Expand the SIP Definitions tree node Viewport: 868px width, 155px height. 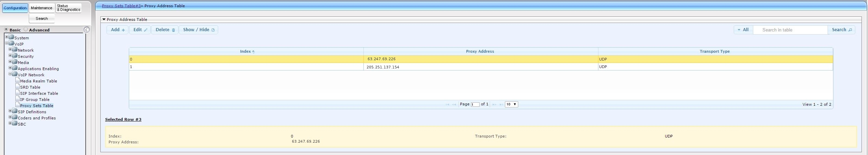[x=10, y=111]
